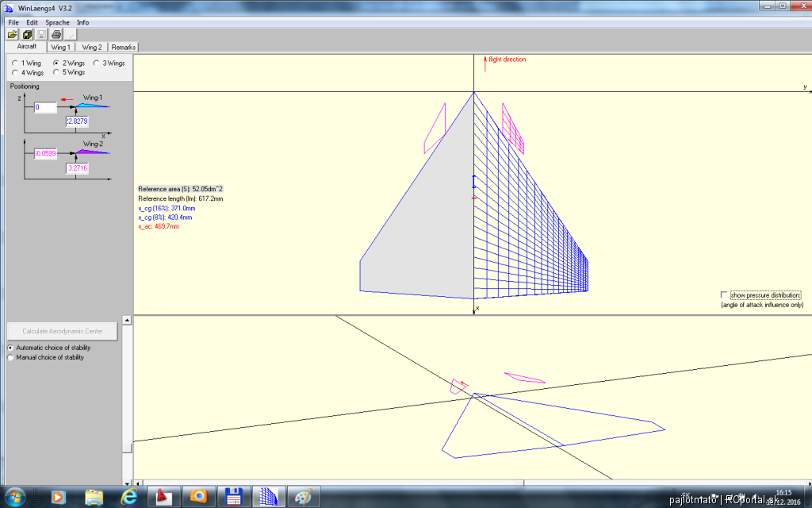Screen dimensions: 812x508
Task: Switch to the Aircraft tab
Action: pyautogui.click(x=26, y=47)
